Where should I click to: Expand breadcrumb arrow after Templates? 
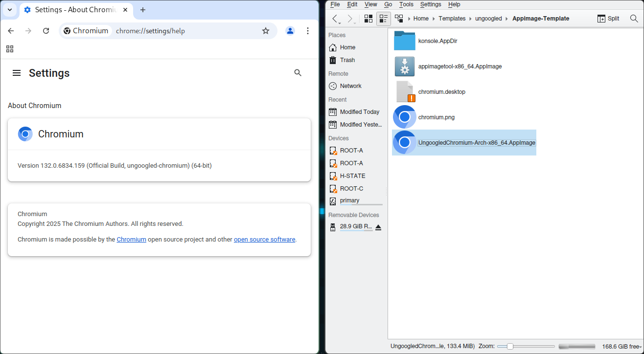470,19
